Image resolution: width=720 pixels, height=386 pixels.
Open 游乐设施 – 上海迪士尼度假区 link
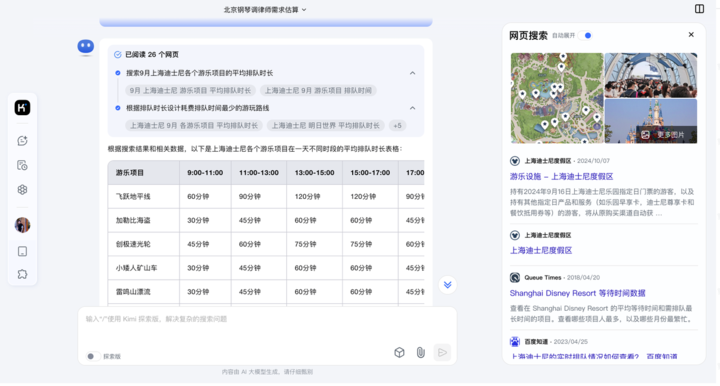pos(561,177)
